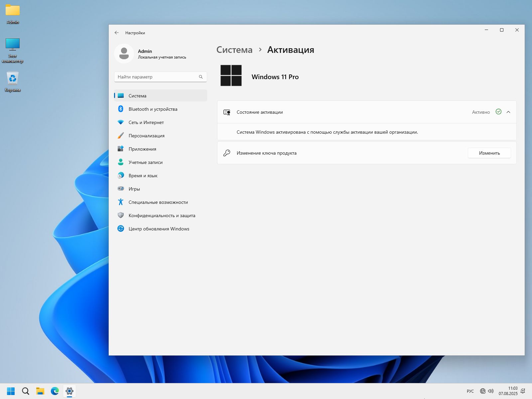The image size is (532, 399).
Task: Click the Wi-Fi icon for Сеть и Интернет
Action: [121, 122]
